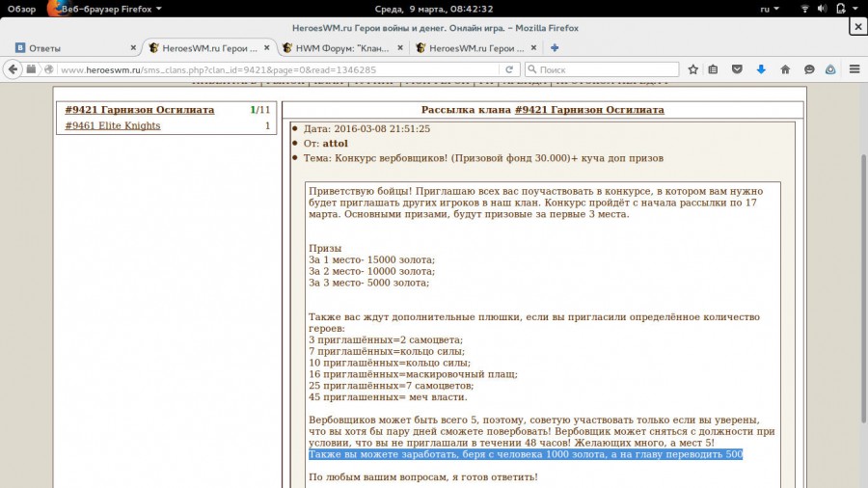Click the line За 1 место- 15000 золота
The height and width of the screenshot is (488, 868).
pos(371,259)
